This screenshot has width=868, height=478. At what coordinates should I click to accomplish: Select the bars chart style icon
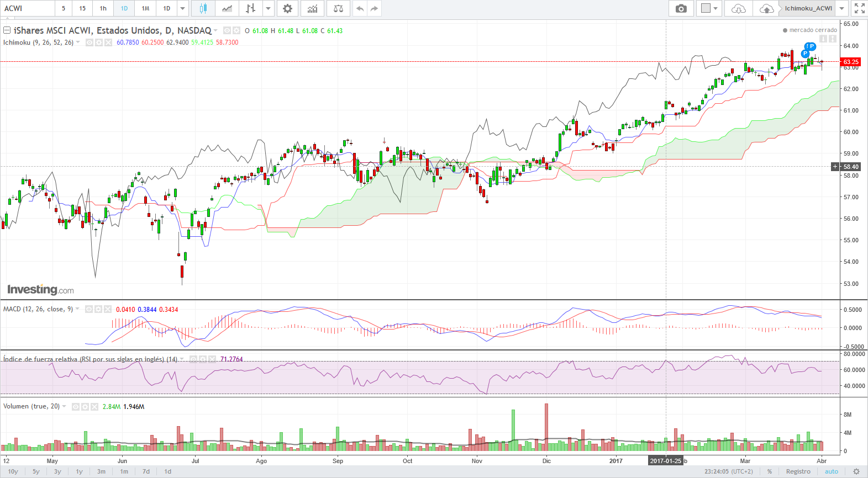click(251, 8)
